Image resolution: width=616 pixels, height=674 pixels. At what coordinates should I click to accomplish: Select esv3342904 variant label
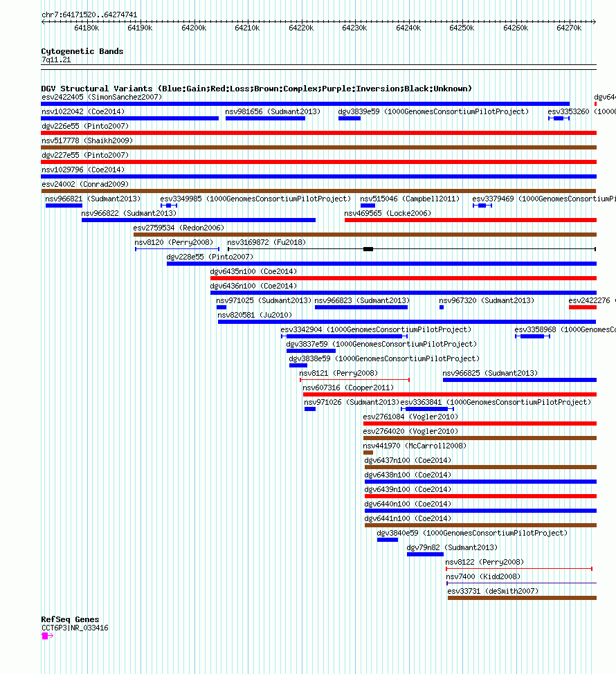point(376,329)
